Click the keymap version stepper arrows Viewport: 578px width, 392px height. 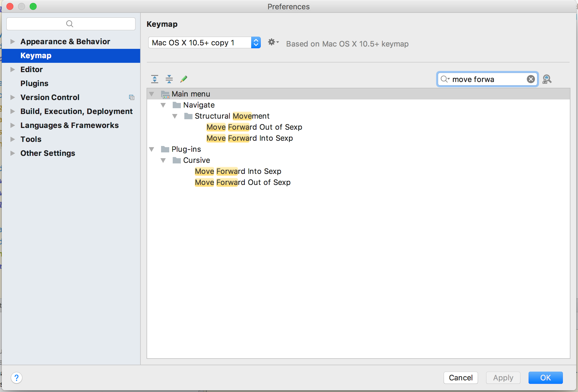pos(256,42)
